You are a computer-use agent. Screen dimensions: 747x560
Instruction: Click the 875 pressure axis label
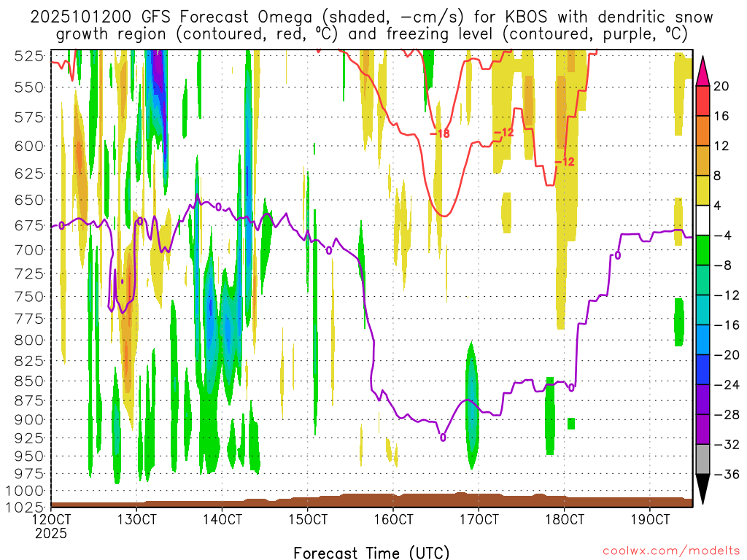29,401
